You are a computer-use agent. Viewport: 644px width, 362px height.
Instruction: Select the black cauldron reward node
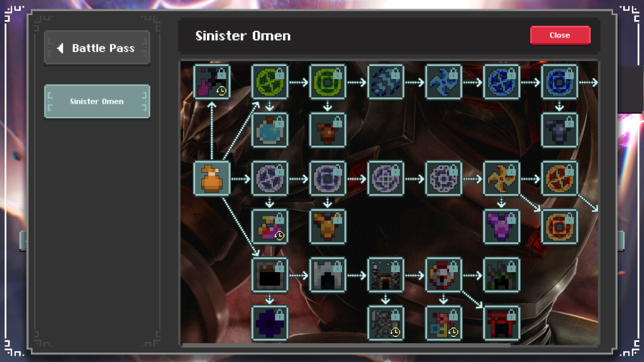269,275
